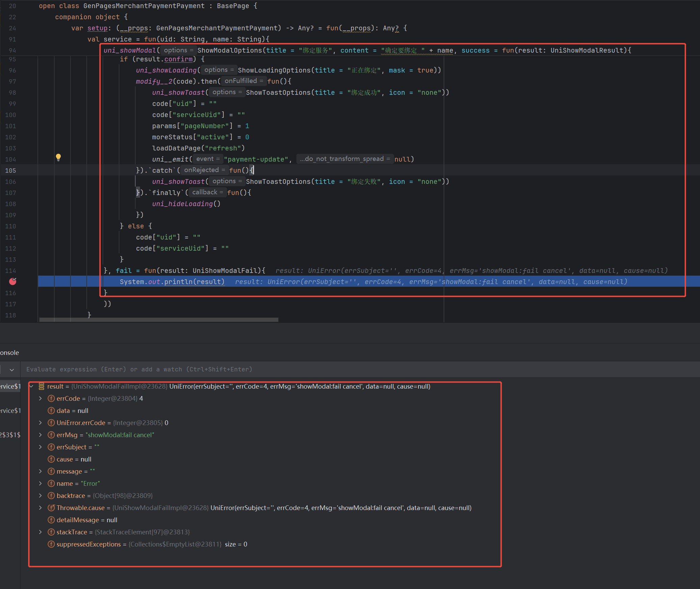Click the editor horizontal scrollbar thumb
This screenshot has width=700, height=589.
159,319
